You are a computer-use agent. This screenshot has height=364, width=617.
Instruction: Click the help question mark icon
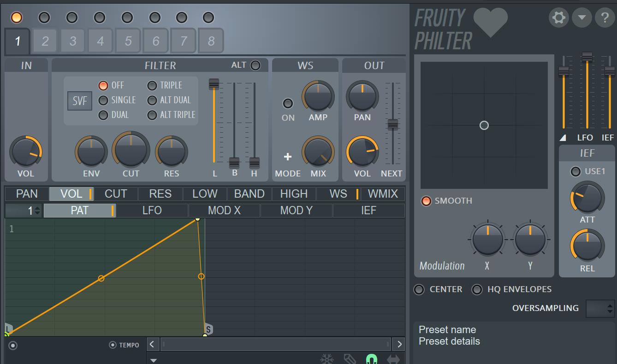point(605,18)
